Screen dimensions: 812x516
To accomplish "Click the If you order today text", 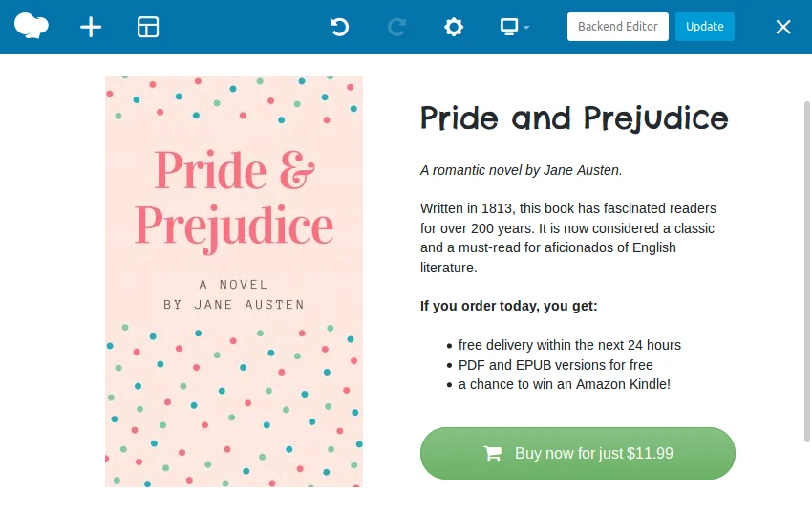I will pyautogui.click(x=508, y=306).
